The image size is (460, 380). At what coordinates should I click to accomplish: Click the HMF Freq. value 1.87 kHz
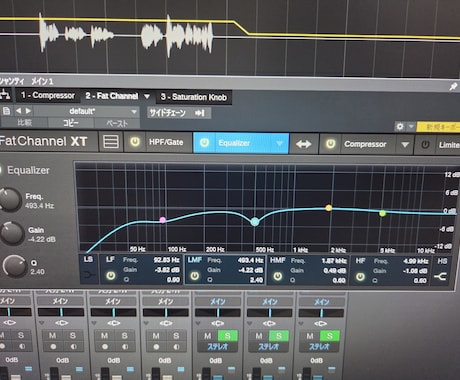[x=334, y=261]
